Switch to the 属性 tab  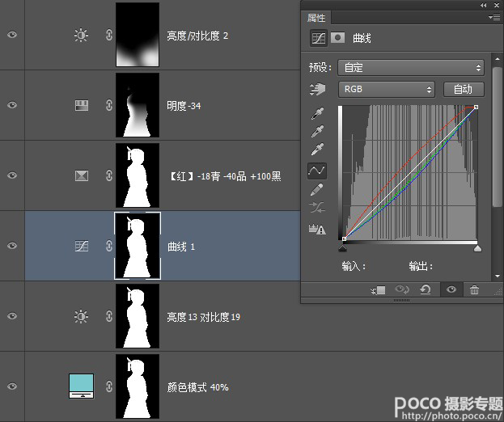tap(316, 18)
